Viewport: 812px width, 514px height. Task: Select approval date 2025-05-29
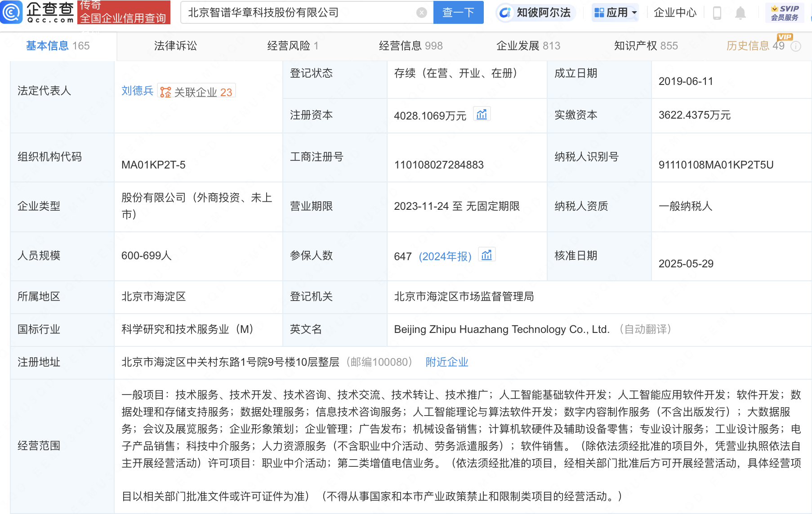[686, 264]
